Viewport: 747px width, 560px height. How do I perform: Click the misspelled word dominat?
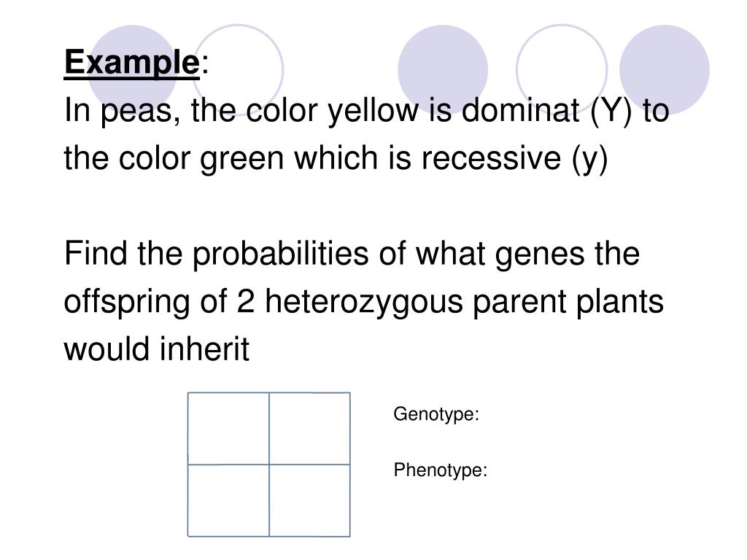[520, 109]
